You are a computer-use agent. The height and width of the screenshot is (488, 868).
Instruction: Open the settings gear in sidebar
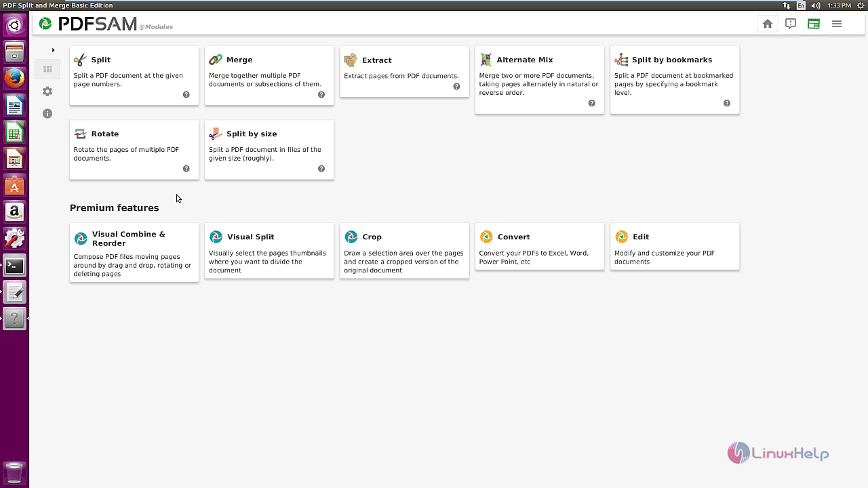click(x=47, y=91)
